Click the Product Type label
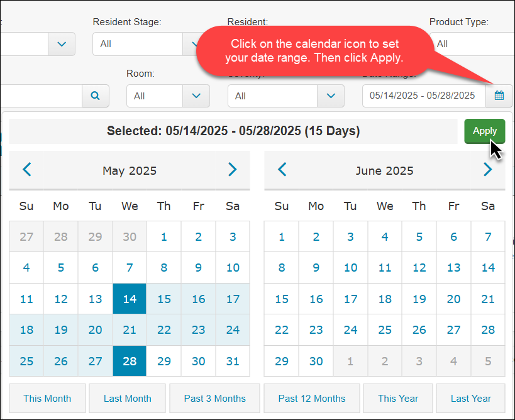 459,22
